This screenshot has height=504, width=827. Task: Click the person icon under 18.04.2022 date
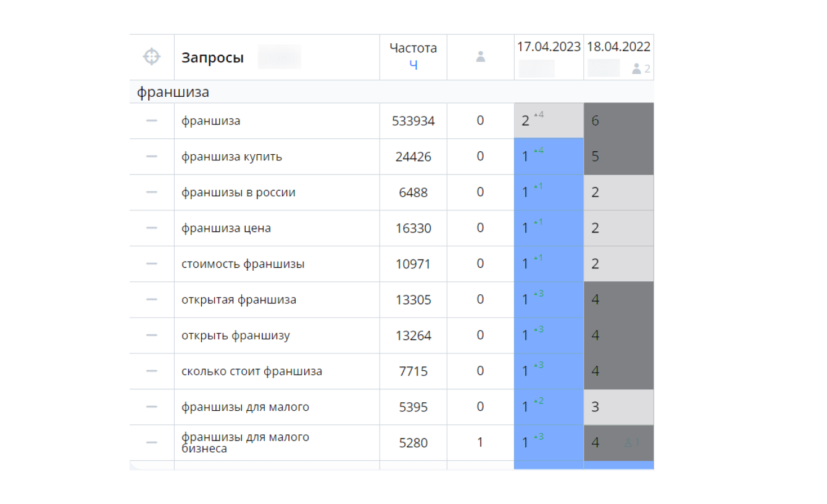click(x=637, y=69)
